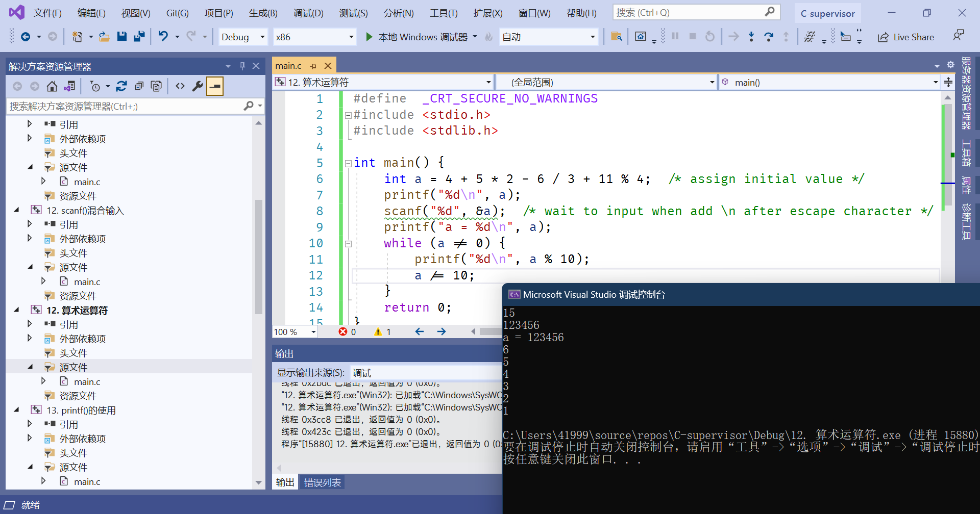Click the Undo arrow icon
980x514 pixels.
click(x=163, y=36)
